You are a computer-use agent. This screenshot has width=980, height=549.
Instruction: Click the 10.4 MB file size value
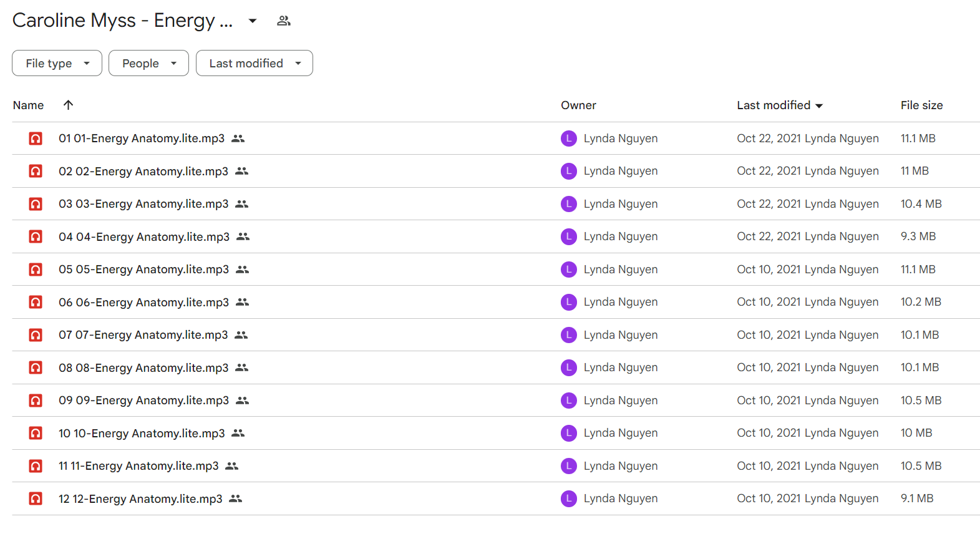pos(921,204)
